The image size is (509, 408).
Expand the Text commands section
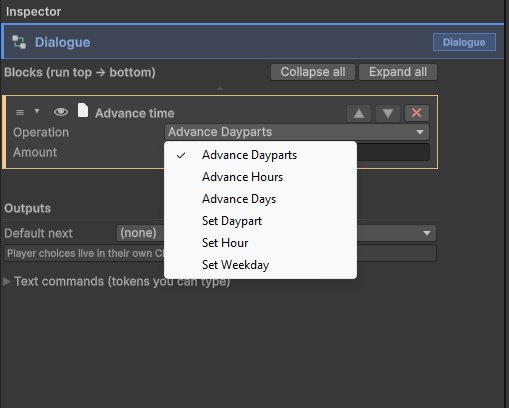pos(6,282)
